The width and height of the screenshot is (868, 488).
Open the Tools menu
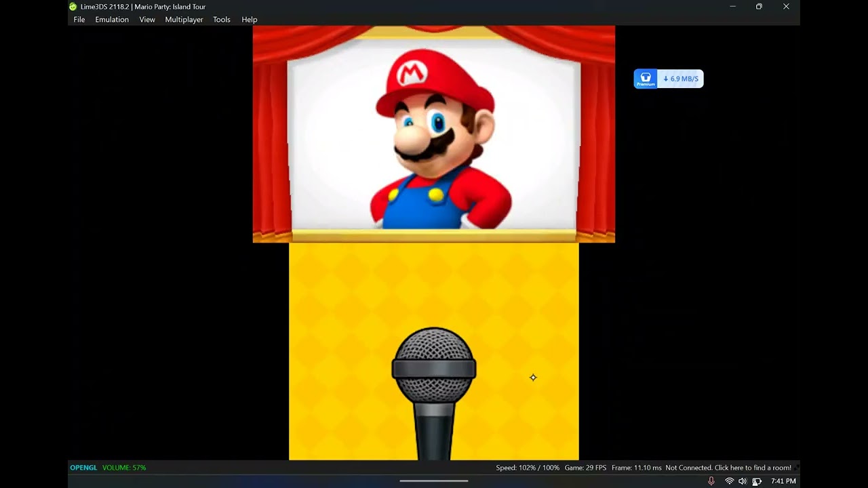coord(222,20)
